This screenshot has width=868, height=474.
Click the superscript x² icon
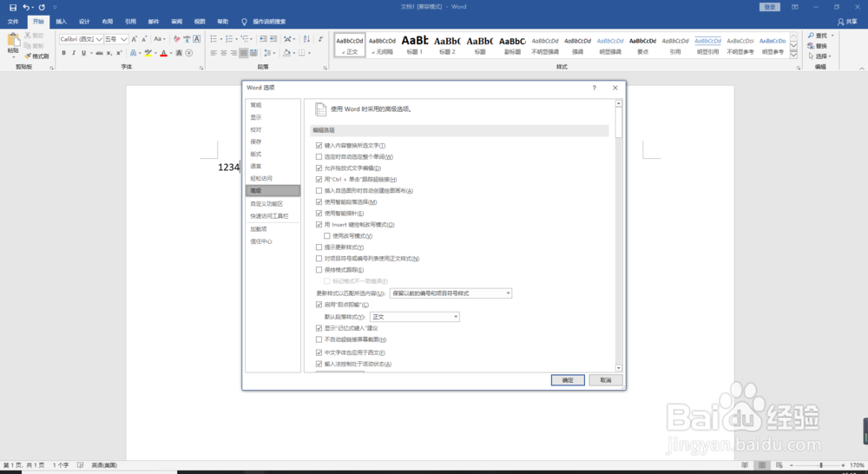click(119, 53)
